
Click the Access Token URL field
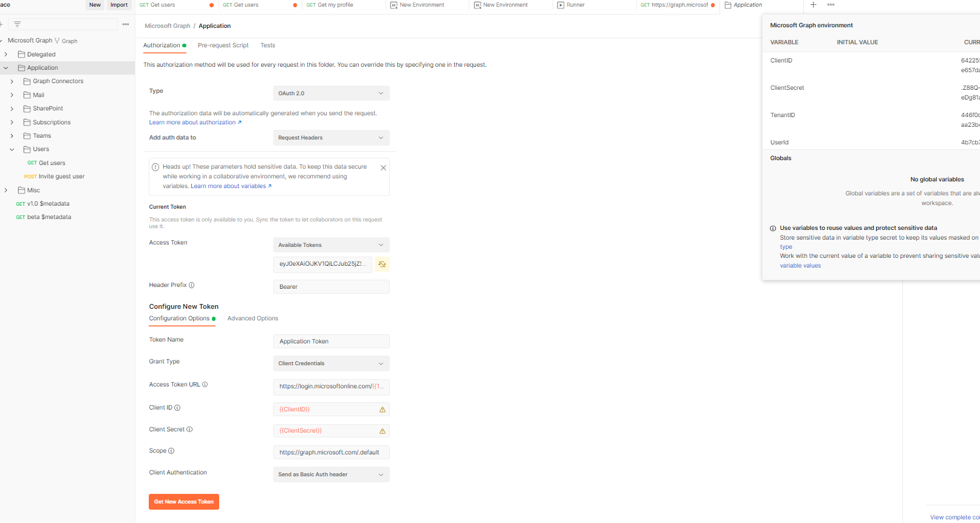tap(331, 386)
